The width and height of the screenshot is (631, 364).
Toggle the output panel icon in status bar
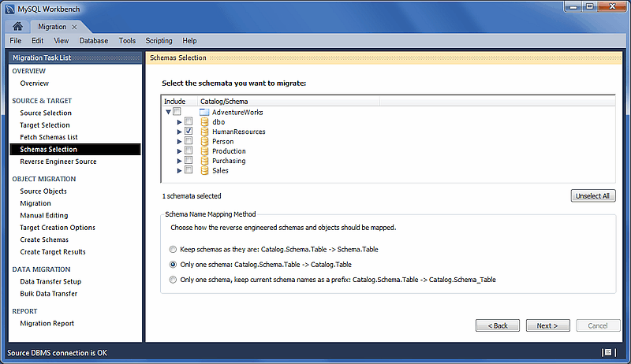(608, 352)
